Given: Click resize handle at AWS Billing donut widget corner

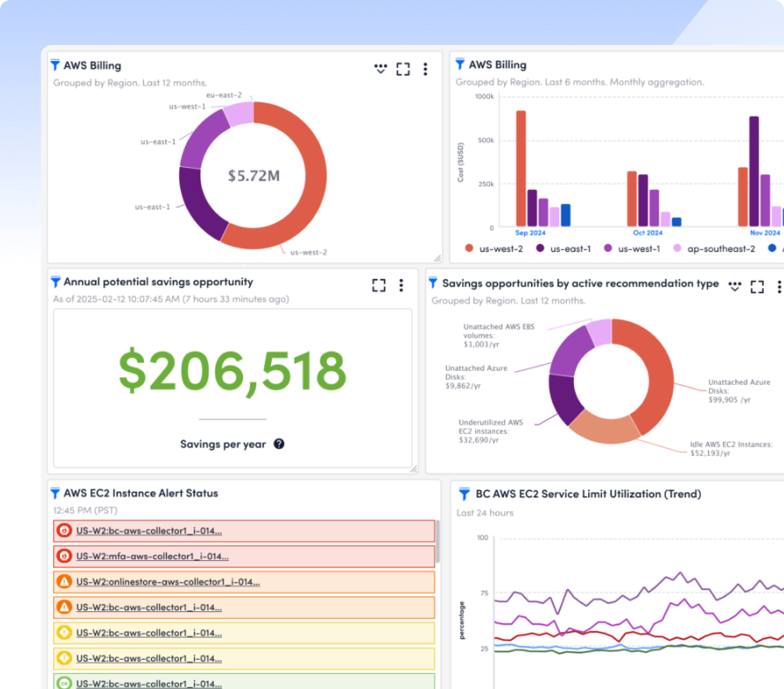Looking at the screenshot, I should pyautogui.click(x=438, y=258).
